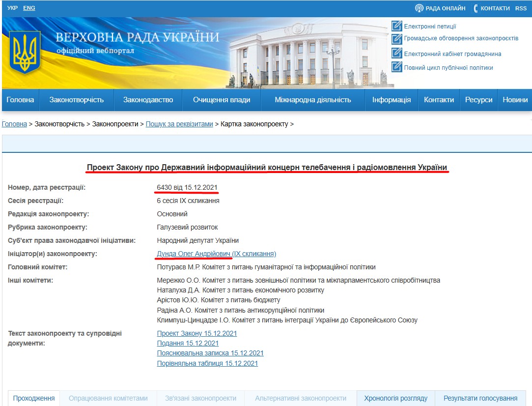
Task: Click the Контакти phone icon
Action: (476, 8)
